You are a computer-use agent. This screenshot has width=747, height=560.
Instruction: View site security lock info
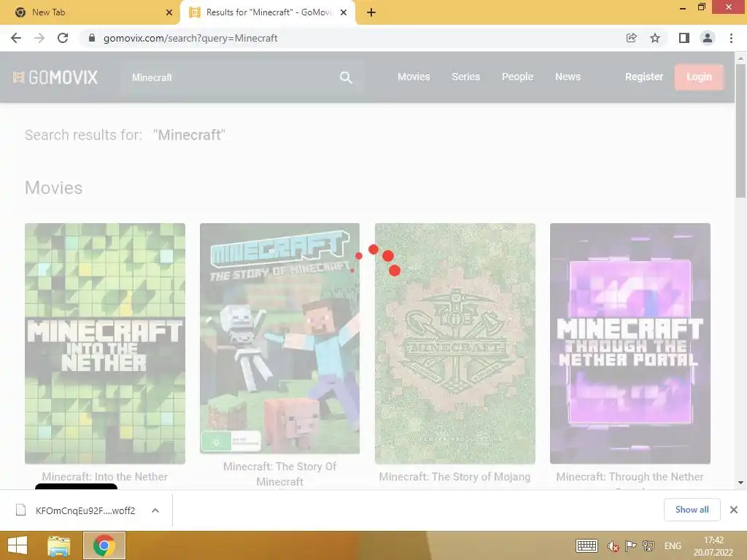(x=92, y=38)
